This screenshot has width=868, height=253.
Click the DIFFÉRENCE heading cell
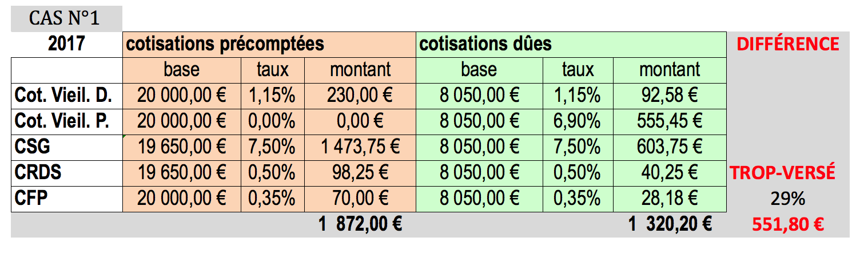point(788,45)
